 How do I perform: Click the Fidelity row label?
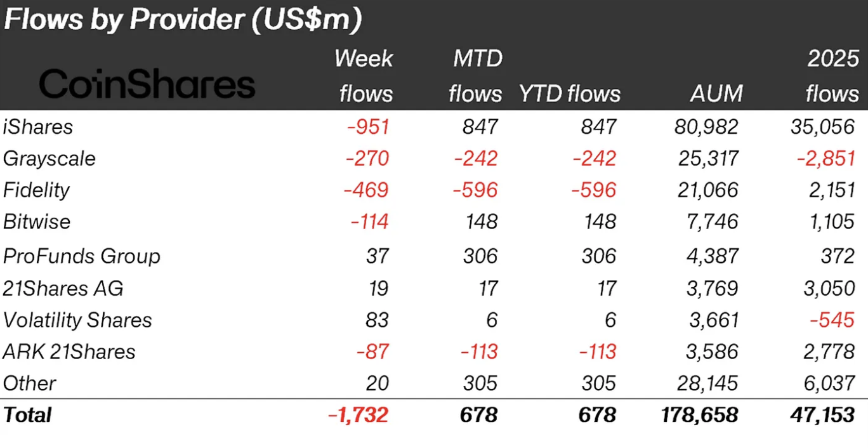point(36,190)
